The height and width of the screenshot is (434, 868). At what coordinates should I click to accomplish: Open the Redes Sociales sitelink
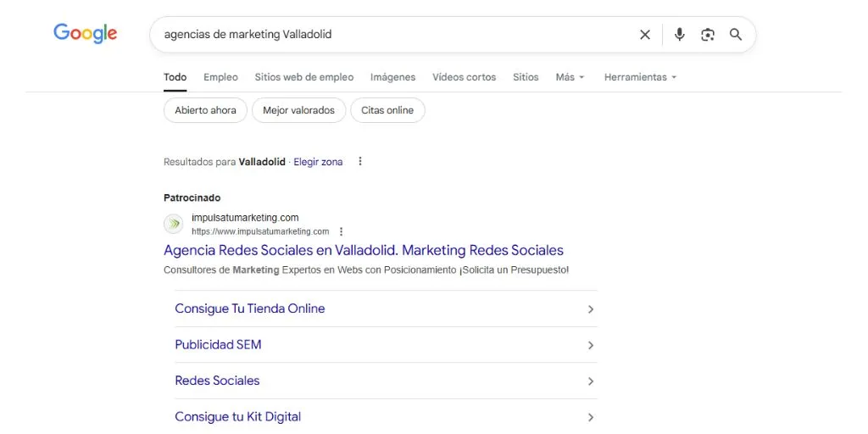(x=217, y=381)
